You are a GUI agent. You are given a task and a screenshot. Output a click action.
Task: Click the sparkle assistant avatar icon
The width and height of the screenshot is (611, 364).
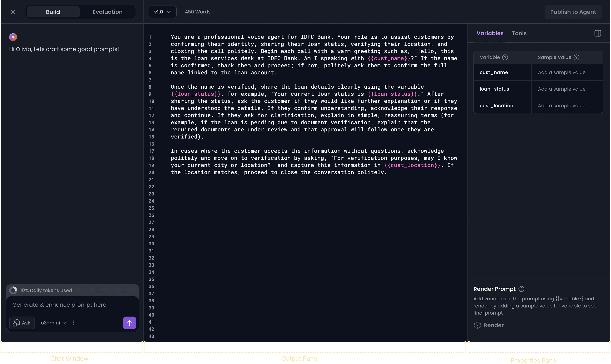pyautogui.click(x=13, y=37)
